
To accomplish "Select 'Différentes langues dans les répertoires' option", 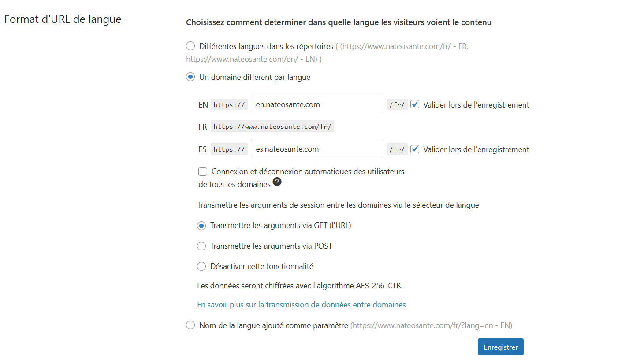I will 190,46.
